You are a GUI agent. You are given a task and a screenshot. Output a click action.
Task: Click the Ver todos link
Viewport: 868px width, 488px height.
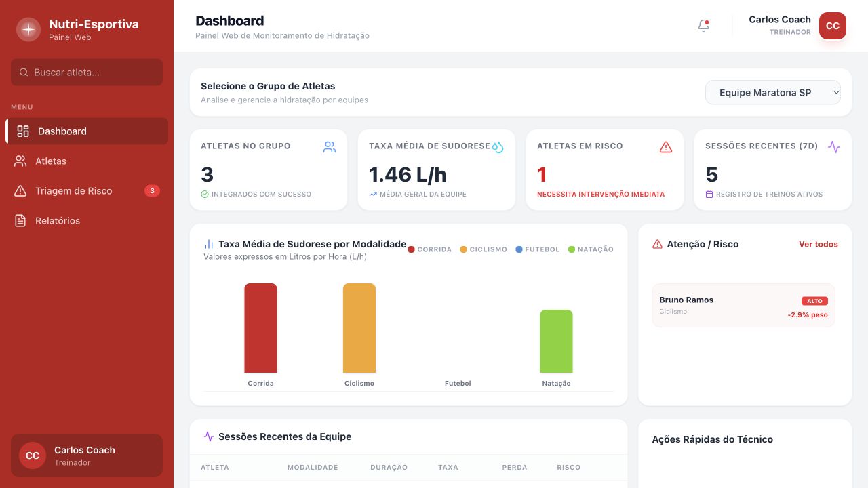(818, 244)
